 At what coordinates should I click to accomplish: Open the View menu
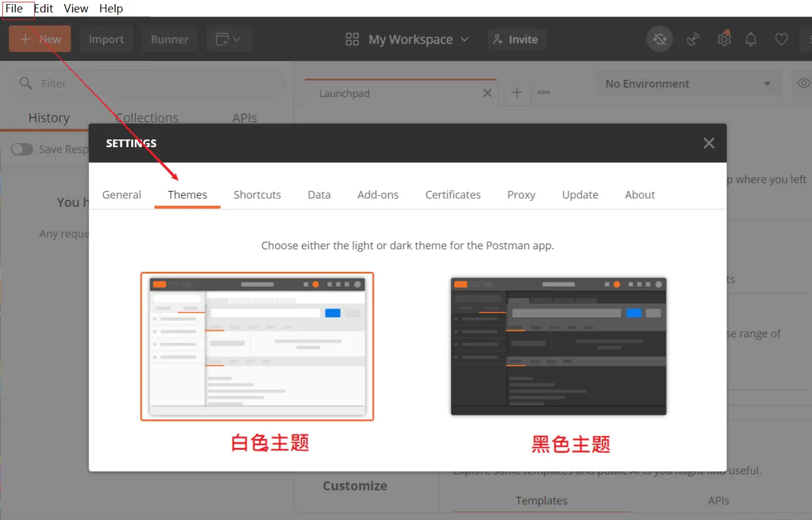76,8
